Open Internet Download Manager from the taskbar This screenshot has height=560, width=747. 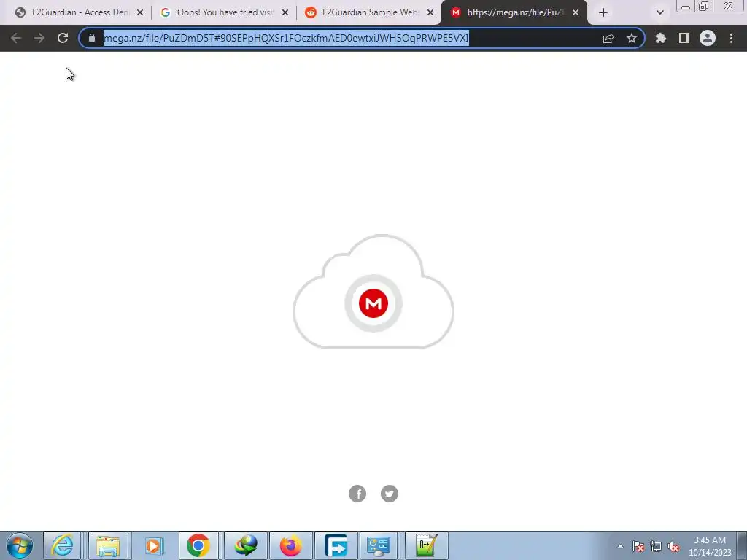(x=246, y=545)
